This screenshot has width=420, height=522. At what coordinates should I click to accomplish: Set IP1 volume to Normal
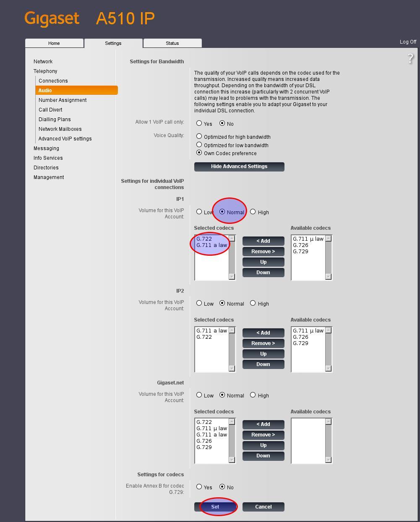(222, 212)
